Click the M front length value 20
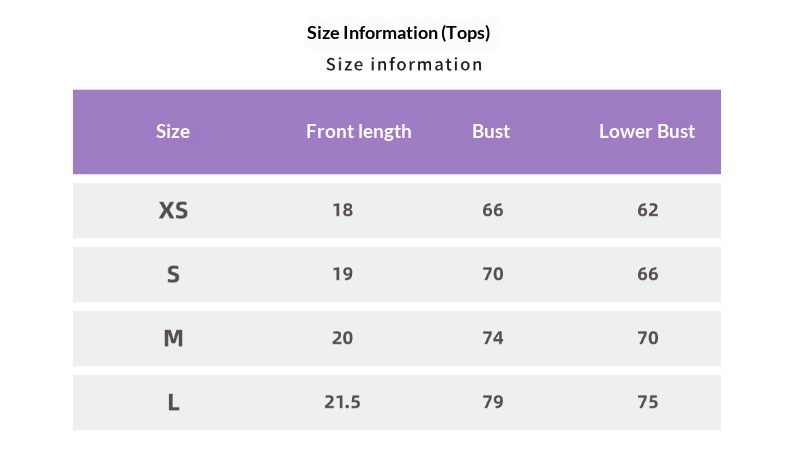 click(342, 338)
